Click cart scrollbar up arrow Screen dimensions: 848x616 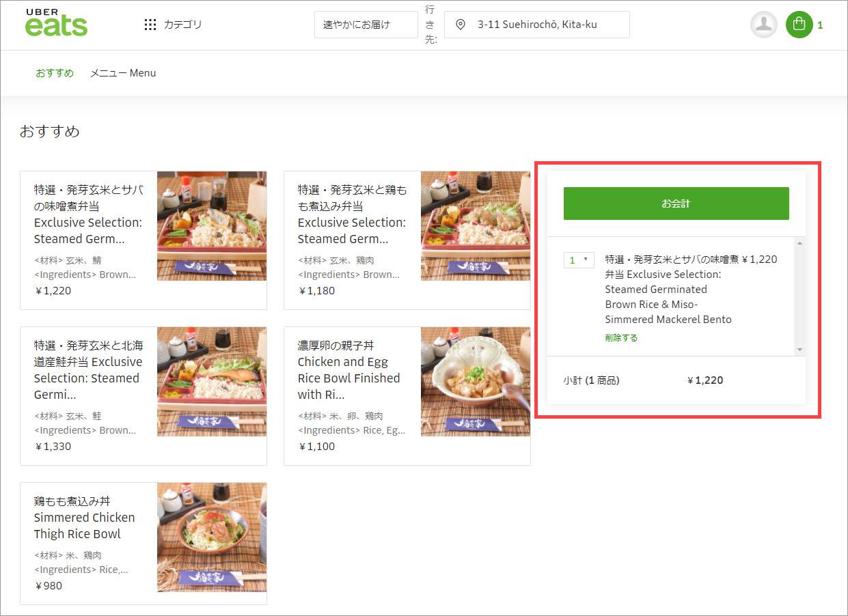point(799,244)
